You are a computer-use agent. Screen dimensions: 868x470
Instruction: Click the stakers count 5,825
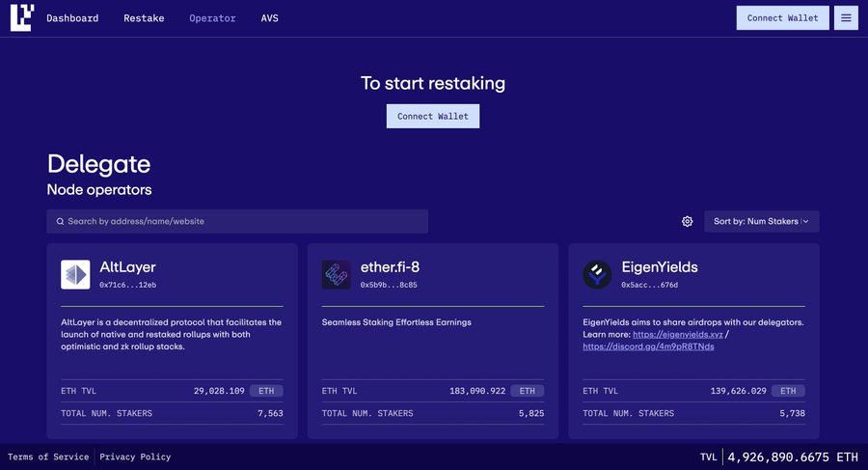click(x=531, y=413)
